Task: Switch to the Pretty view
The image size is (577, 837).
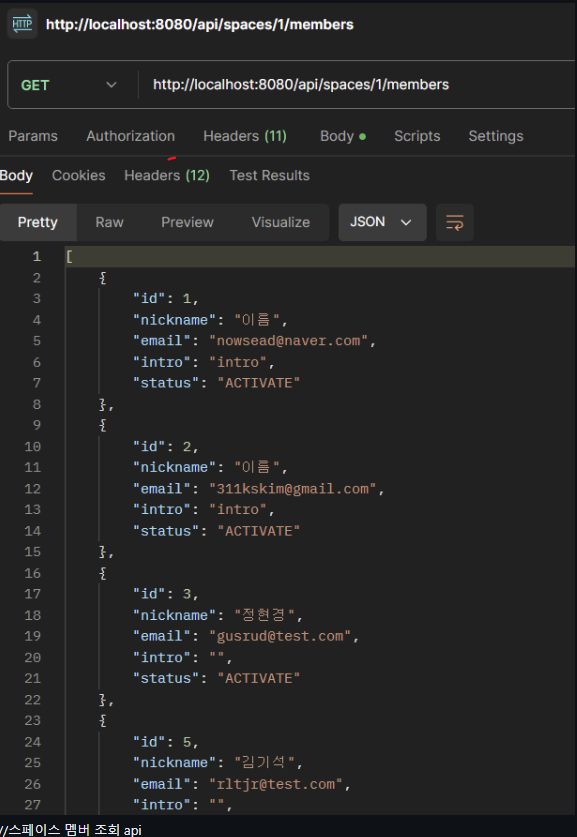Action: [38, 222]
